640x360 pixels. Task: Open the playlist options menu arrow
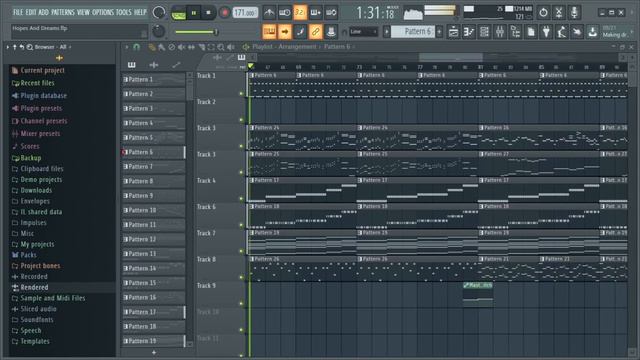point(127,47)
